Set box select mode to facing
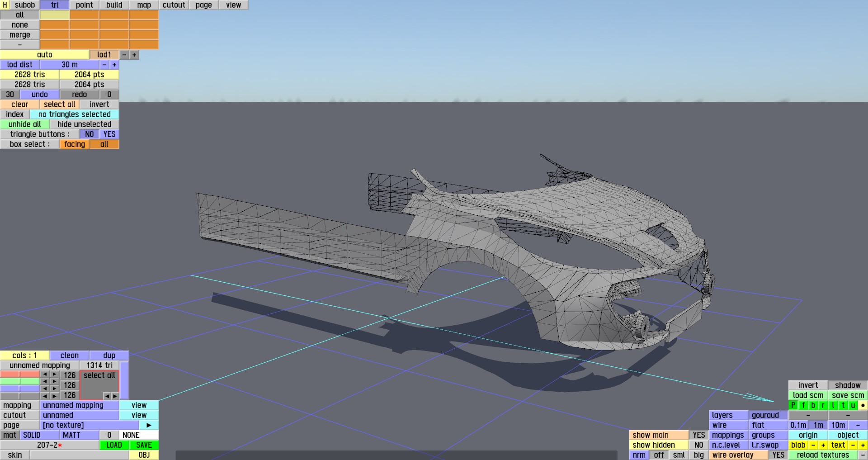The height and width of the screenshot is (460, 868). pos(75,144)
